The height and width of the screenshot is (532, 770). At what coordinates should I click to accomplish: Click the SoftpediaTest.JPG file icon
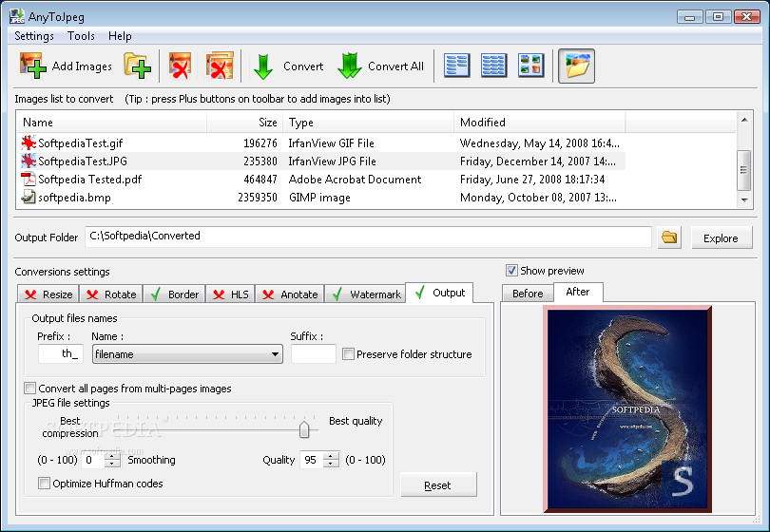[x=29, y=161]
